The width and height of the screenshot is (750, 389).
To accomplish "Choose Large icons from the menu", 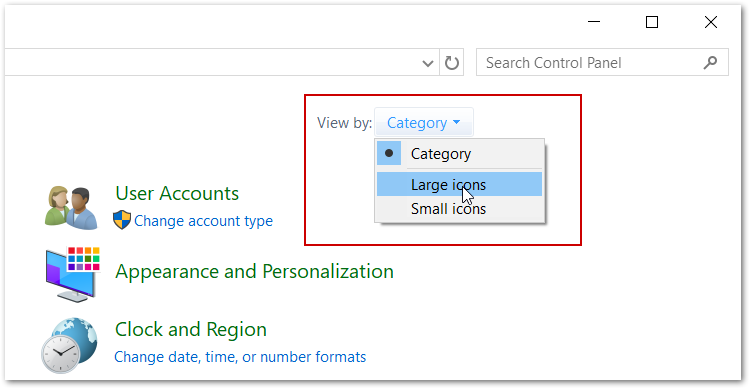I will [460, 185].
